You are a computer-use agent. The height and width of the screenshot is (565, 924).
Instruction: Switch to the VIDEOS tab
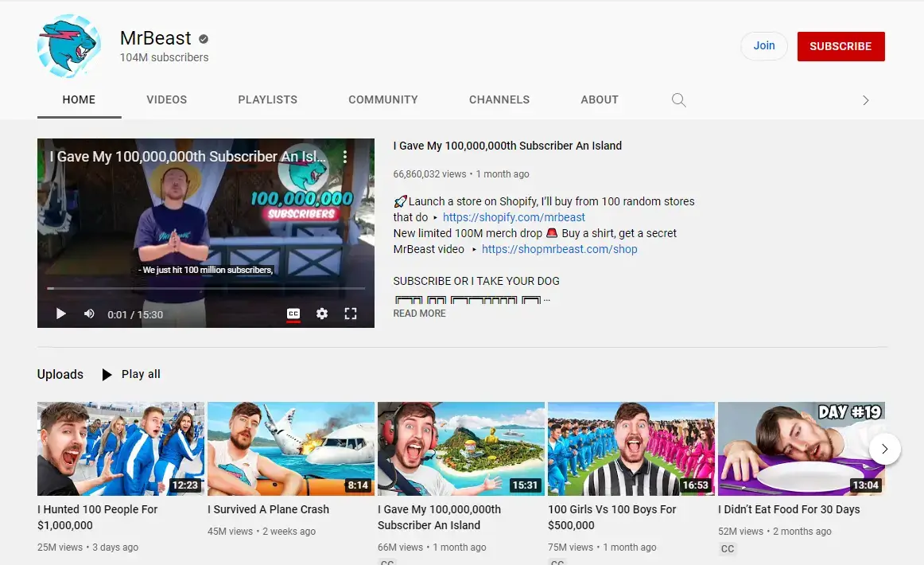166,99
